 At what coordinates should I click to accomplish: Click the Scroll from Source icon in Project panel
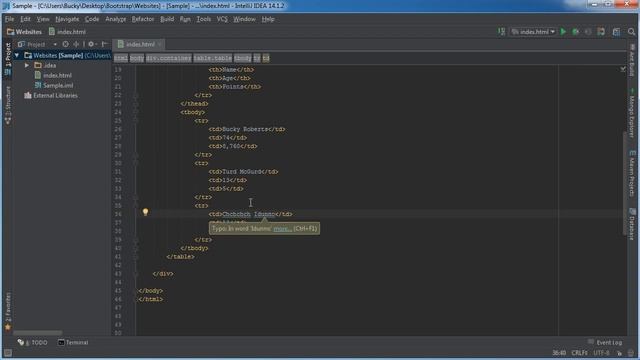point(65,44)
